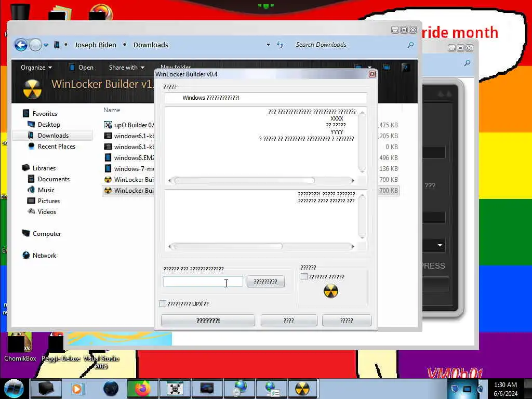Click Open in explorer toolbar
532x399 pixels.
[82, 68]
